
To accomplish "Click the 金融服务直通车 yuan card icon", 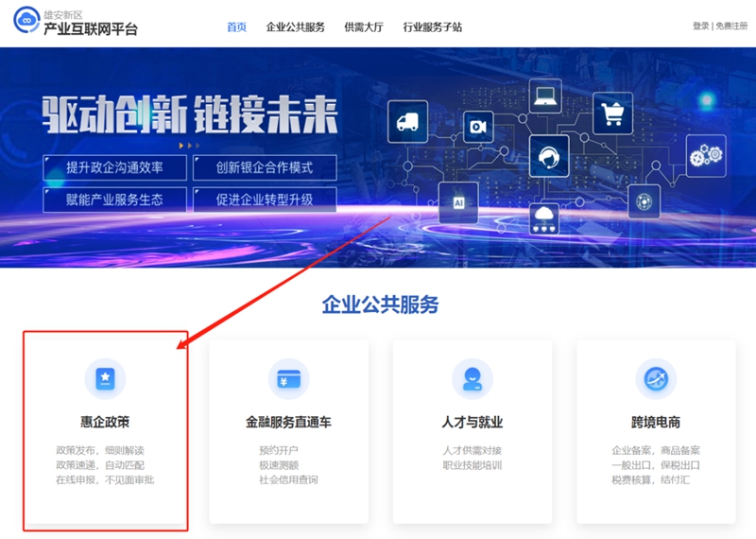I will pos(288,378).
